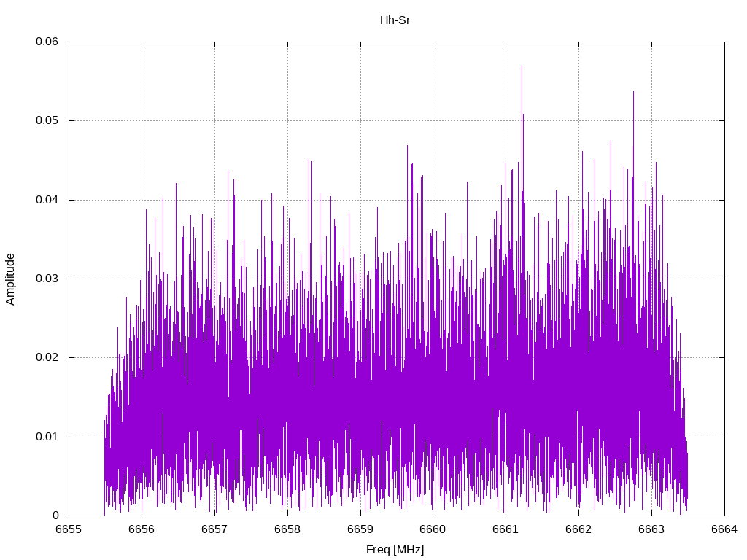The height and width of the screenshot is (560, 747).
Task: Click the second-highest peak near 6662.75 MHz
Action: 633,93
